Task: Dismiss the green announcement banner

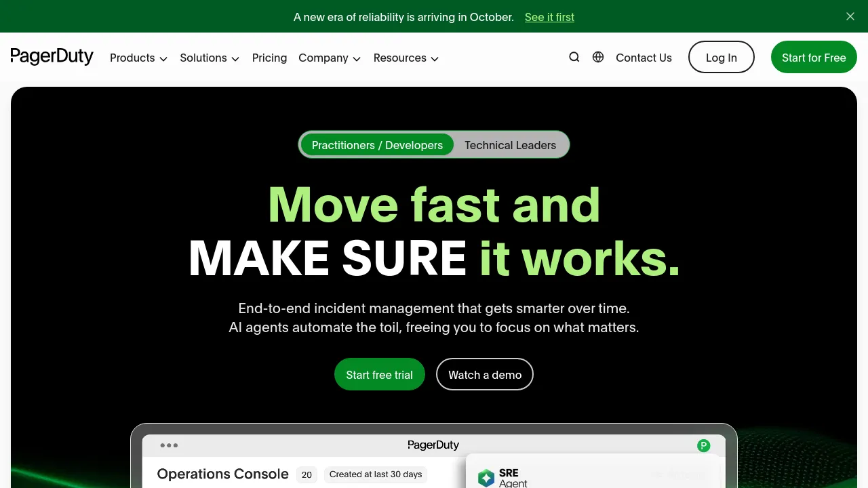Action: click(x=850, y=16)
